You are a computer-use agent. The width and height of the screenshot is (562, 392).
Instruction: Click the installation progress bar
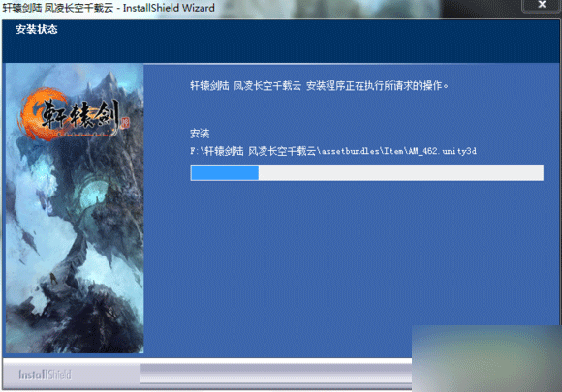(366, 172)
